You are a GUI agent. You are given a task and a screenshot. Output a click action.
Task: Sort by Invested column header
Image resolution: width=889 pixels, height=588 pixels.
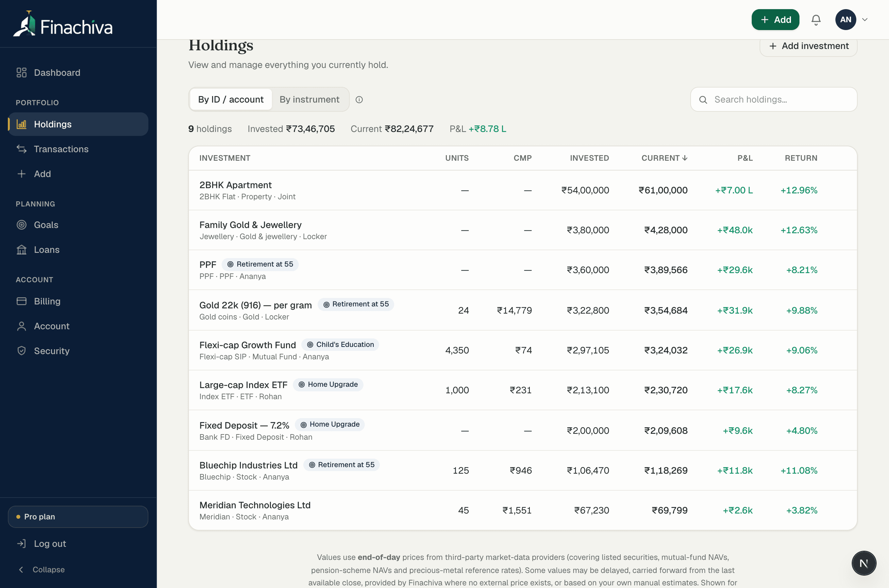(x=589, y=158)
